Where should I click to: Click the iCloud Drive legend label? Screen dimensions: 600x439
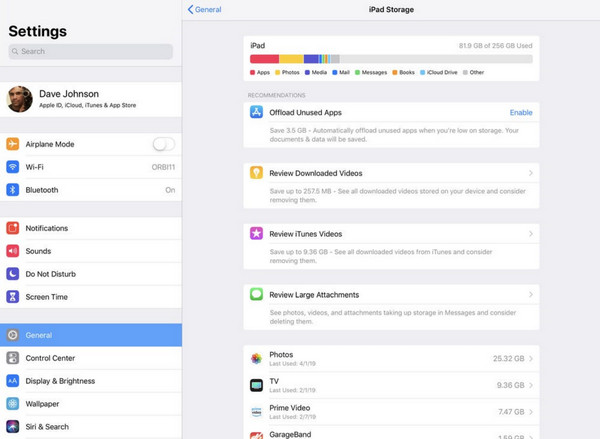click(442, 72)
